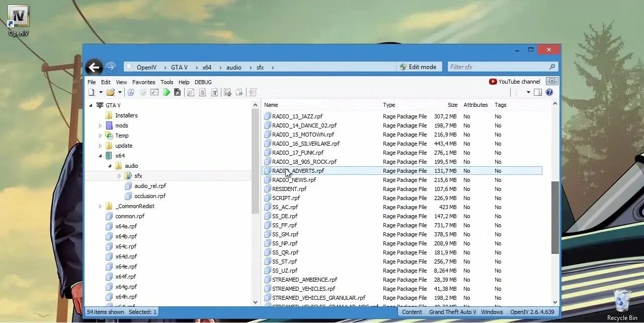
Task: Click the Windows status bar button
Action: [x=492, y=312]
